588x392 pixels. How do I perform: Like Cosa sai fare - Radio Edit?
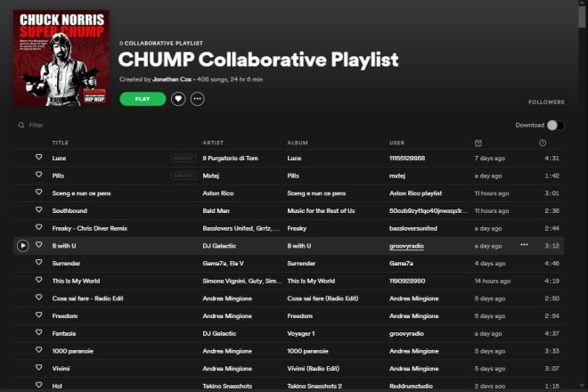click(38, 298)
